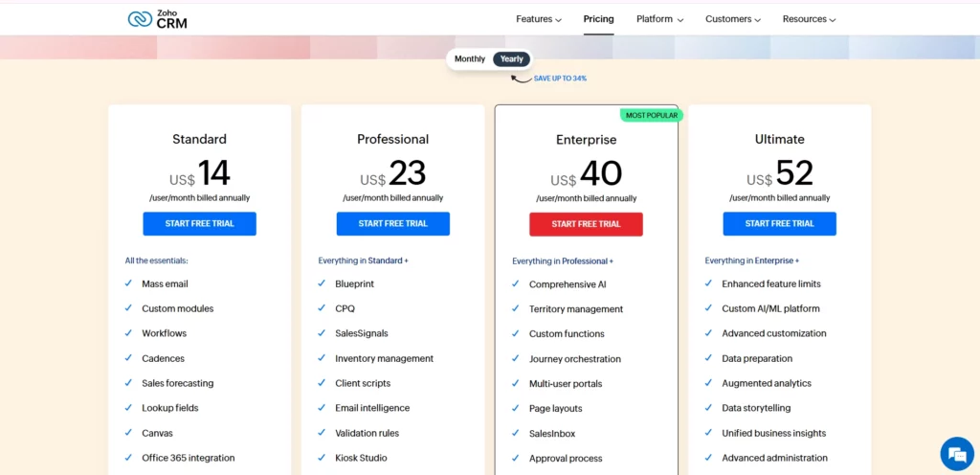The width and height of the screenshot is (980, 475).
Task: Select the CPQ feature
Action: (x=345, y=308)
